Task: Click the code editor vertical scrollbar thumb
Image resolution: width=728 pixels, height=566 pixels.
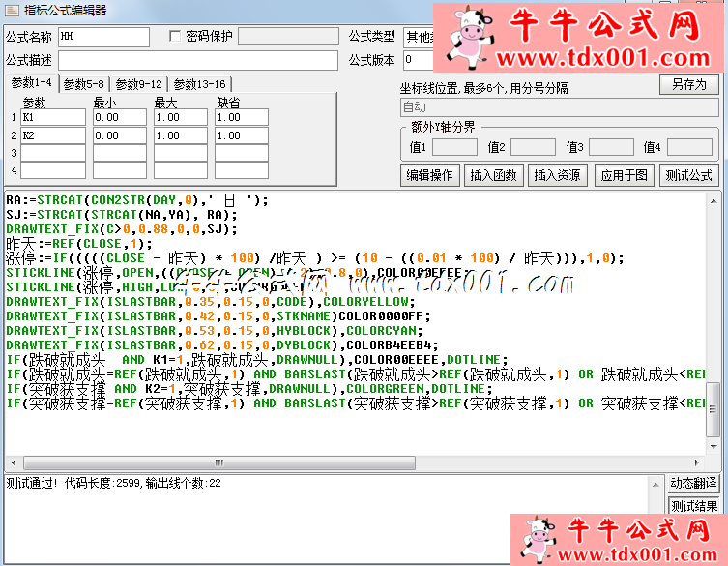Action: point(713,409)
